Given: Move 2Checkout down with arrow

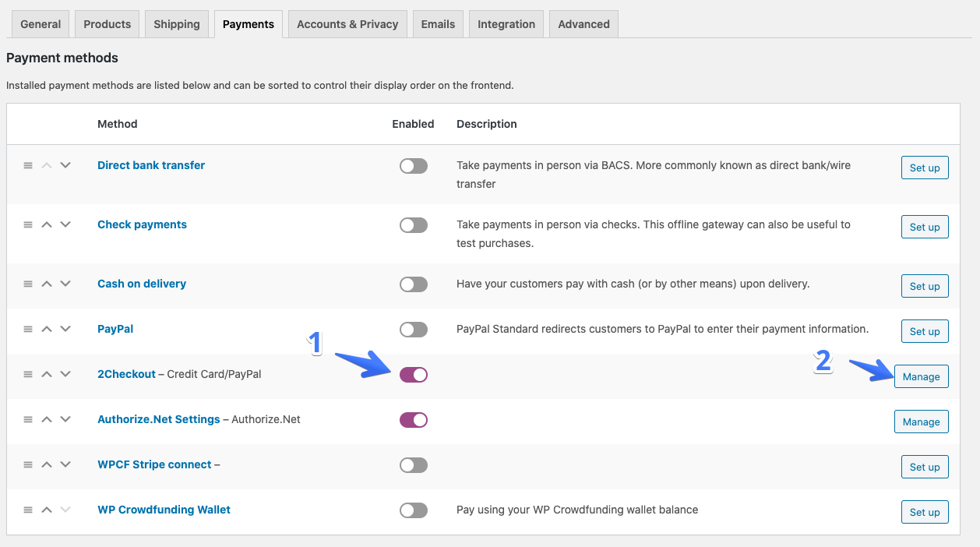Looking at the screenshot, I should [65, 375].
